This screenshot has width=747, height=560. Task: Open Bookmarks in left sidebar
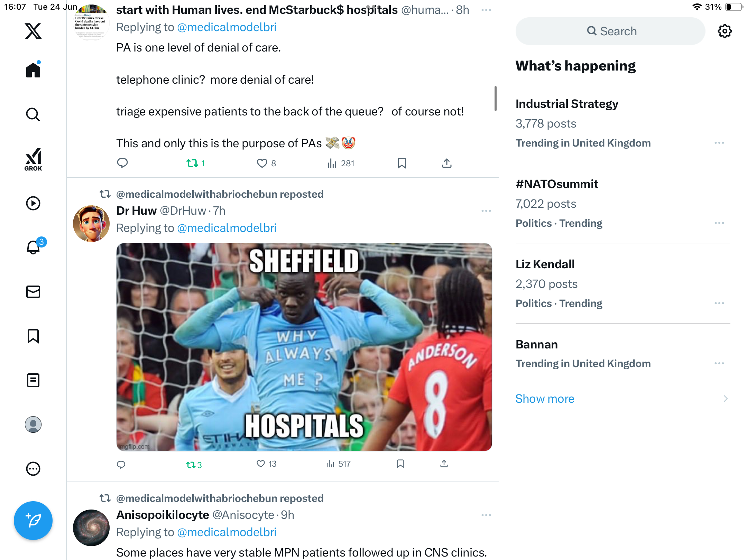pos(33,336)
